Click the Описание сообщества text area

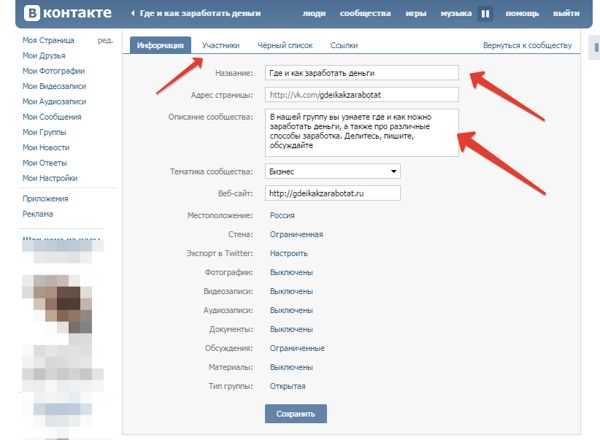pos(362,133)
